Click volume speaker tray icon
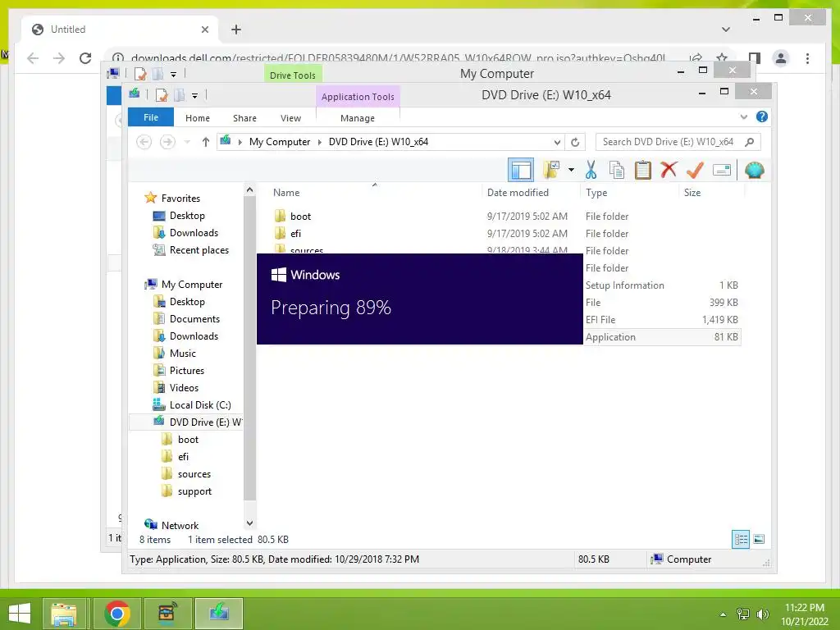Viewport: 840px width, 630px height. click(762, 614)
